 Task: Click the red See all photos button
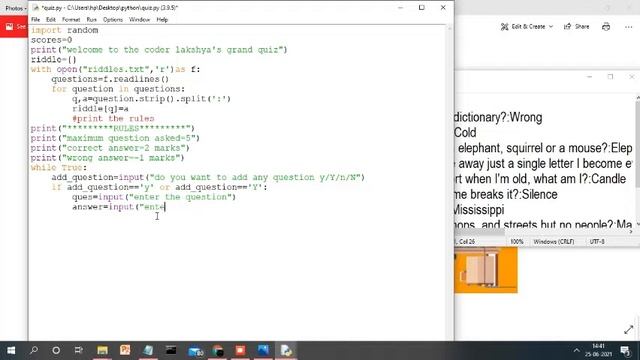click(14, 27)
